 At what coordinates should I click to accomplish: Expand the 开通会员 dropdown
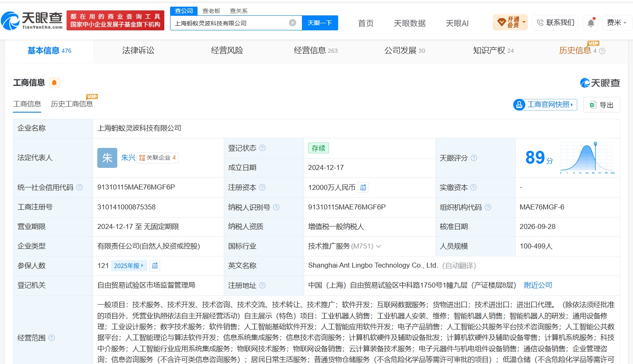[510, 22]
